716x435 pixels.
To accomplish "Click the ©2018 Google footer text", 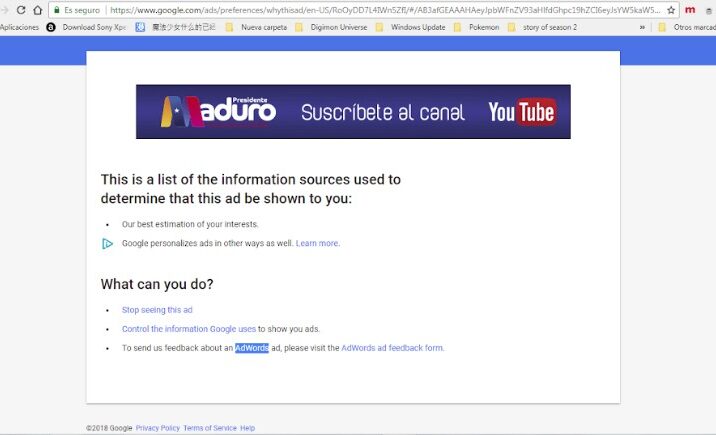I will coord(109,428).
